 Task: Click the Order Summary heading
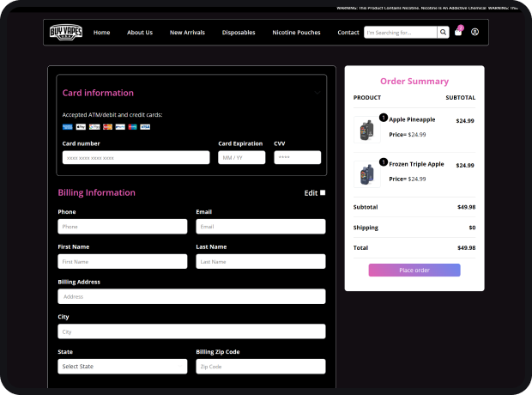pos(414,82)
